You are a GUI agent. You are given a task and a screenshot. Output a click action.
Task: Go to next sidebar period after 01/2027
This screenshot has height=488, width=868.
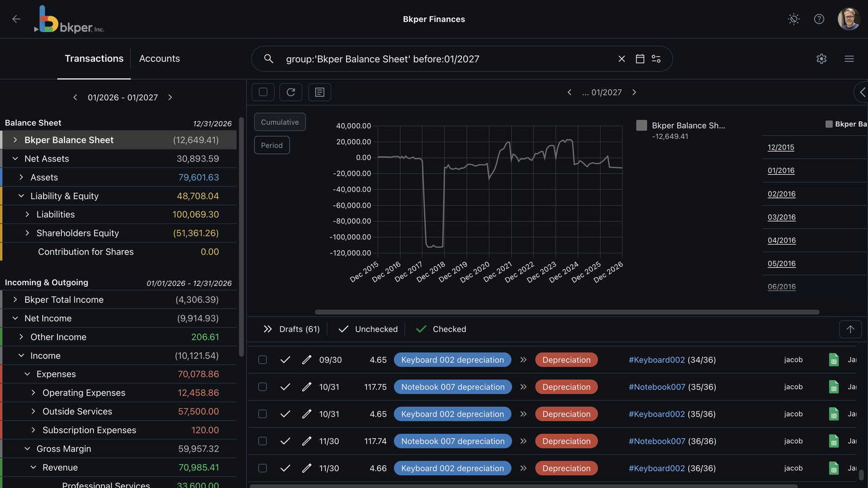click(170, 97)
